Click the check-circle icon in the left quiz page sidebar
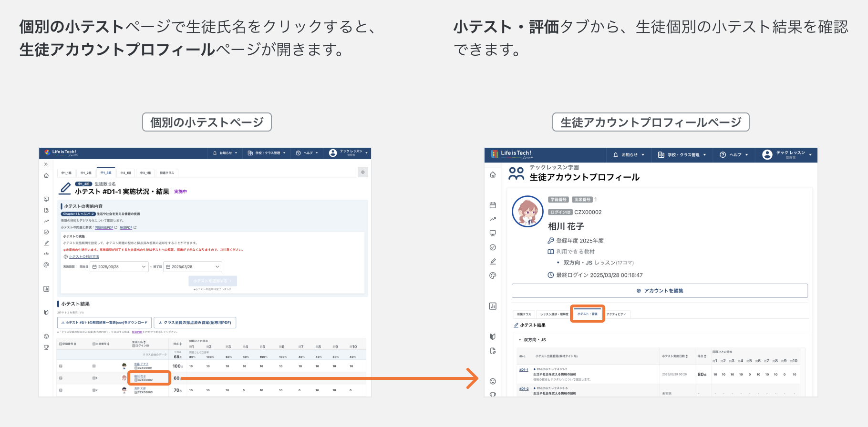This screenshot has height=427, width=868. [46, 232]
